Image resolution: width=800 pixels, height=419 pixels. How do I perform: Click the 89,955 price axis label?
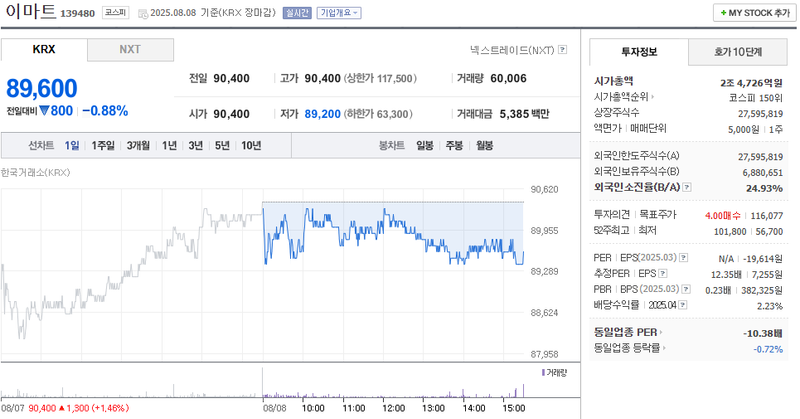click(x=544, y=231)
